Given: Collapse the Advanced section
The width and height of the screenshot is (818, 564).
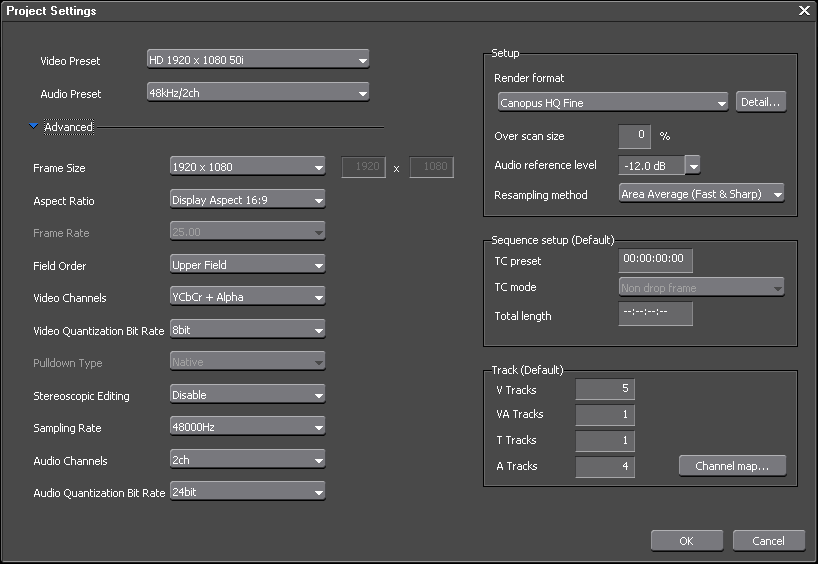Looking at the screenshot, I should (x=34, y=127).
